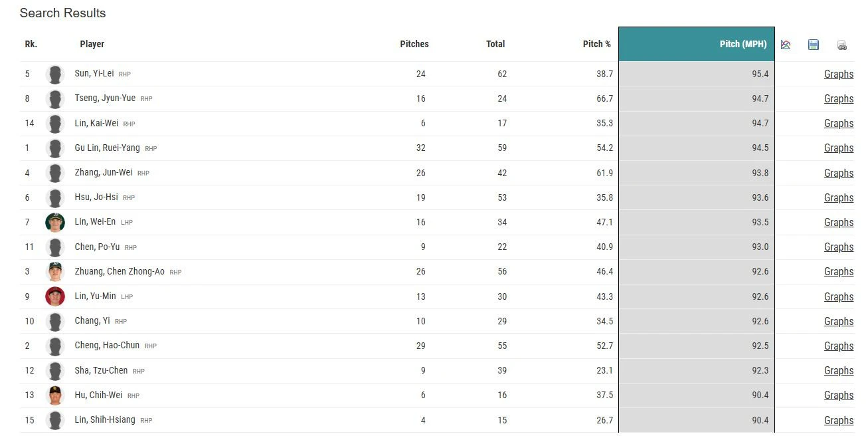The image size is (868, 448).
Task: Sort by the Total column header
Action: pyautogui.click(x=495, y=44)
